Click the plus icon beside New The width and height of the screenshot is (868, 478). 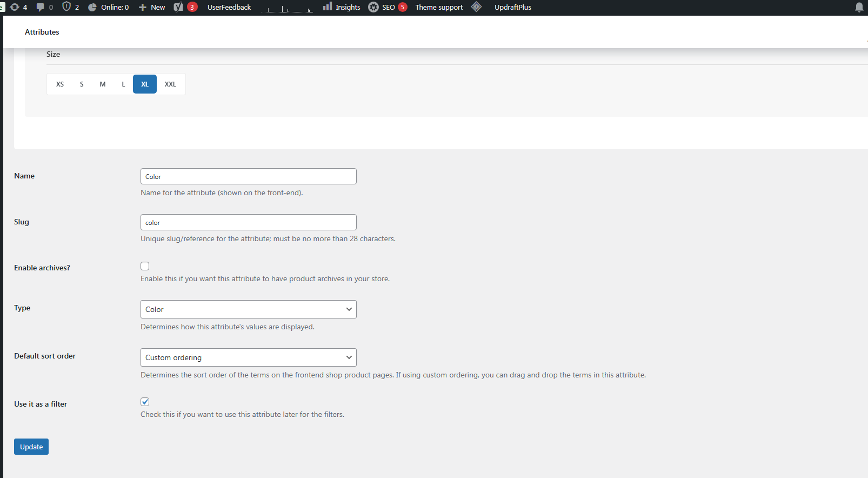pyautogui.click(x=143, y=7)
